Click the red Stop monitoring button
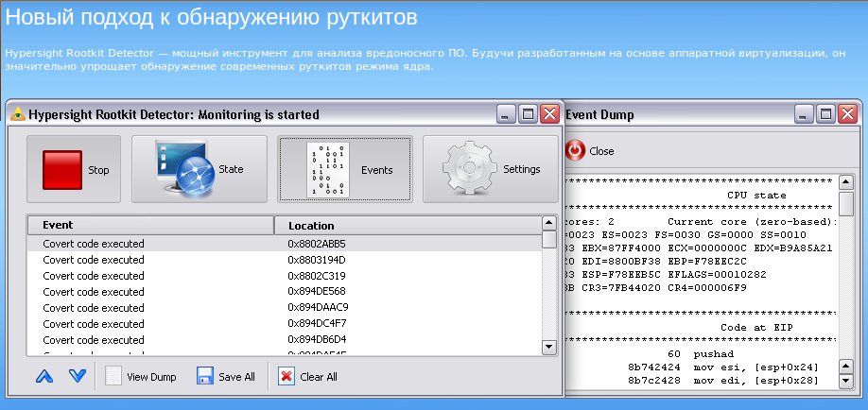The height and width of the screenshot is (410, 868). pyautogui.click(x=75, y=170)
